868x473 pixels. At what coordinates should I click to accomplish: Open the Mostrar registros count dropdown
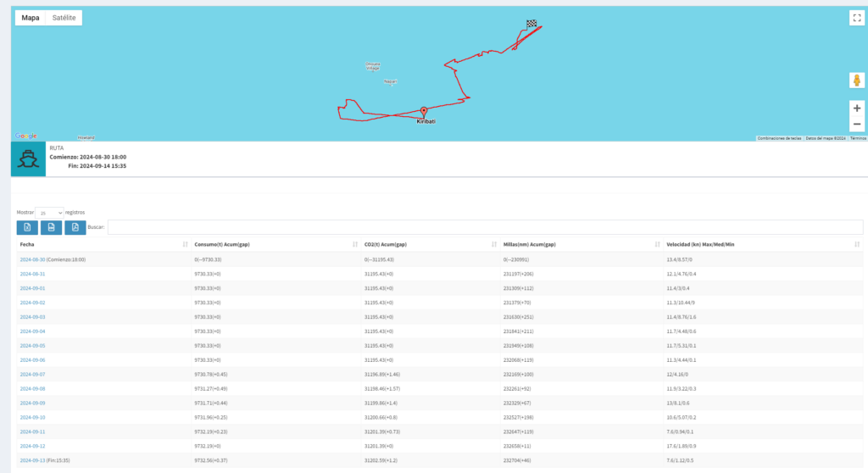(49, 212)
